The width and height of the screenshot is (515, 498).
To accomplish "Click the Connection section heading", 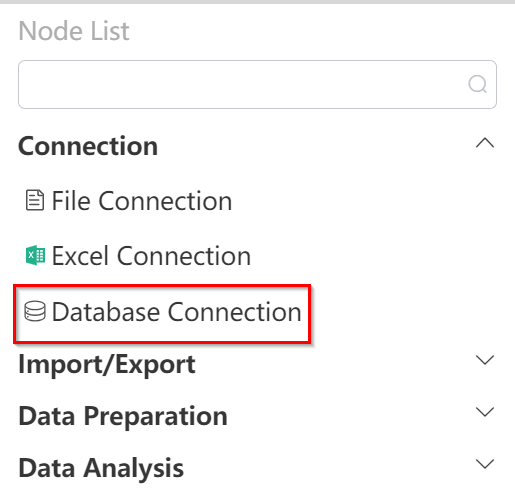I will [x=88, y=146].
